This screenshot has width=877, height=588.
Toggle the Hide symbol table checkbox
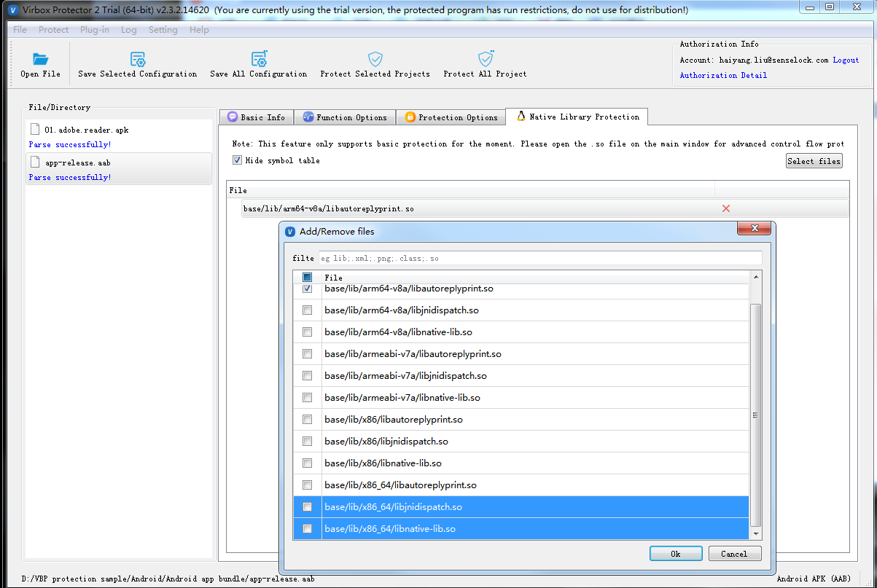[x=237, y=160]
